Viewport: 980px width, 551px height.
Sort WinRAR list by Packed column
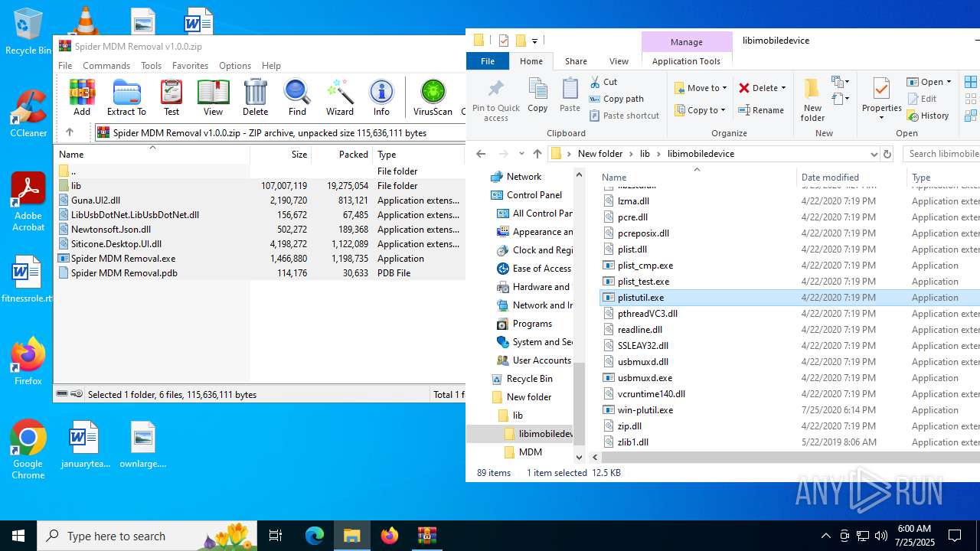pyautogui.click(x=341, y=154)
